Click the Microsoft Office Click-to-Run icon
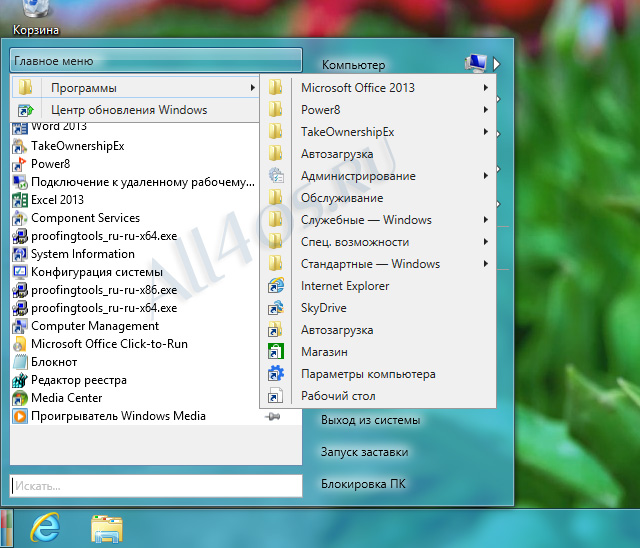 coord(20,344)
